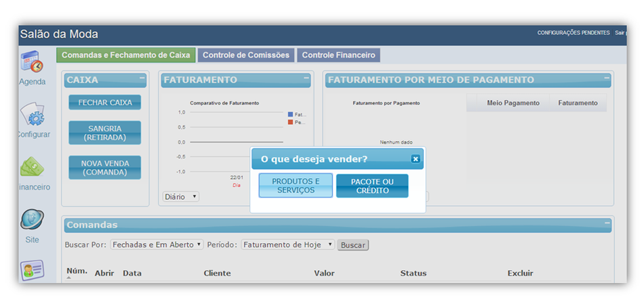This screenshot has height=304, width=644.
Task: Choose PACOTE OU CRÉDITO in dialog
Action: coord(372,186)
